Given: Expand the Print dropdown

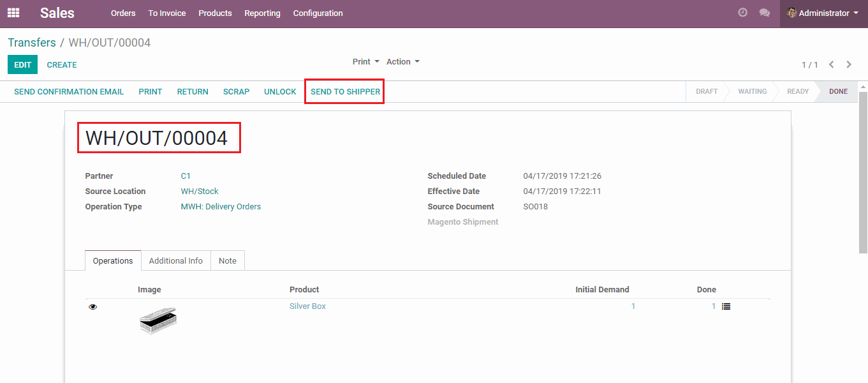Looking at the screenshot, I should coord(365,62).
